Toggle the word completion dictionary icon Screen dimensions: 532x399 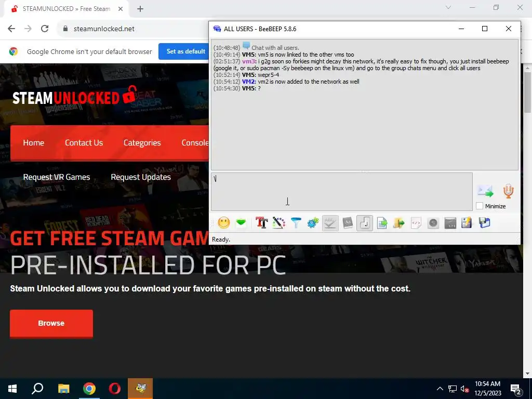point(348,223)
